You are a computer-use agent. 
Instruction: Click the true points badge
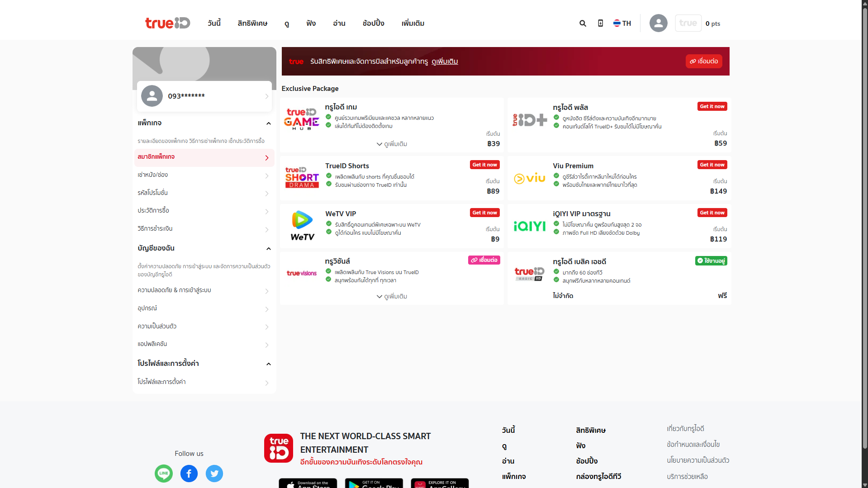tap(688, 23)
